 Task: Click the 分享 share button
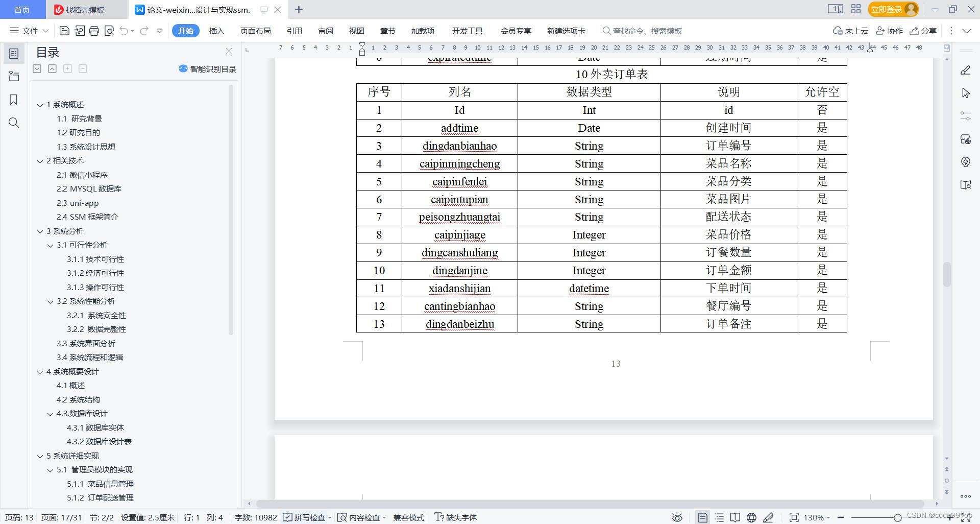point(923,31)
